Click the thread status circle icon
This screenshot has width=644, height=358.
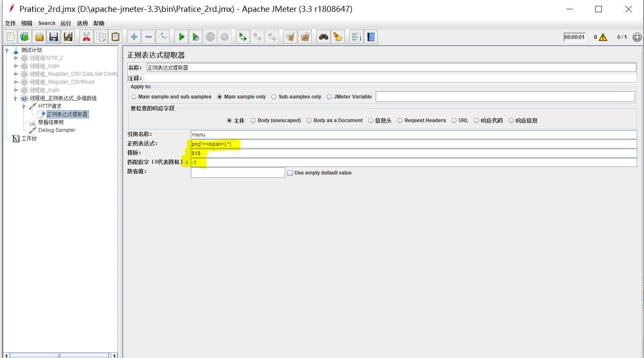[637, 37]
